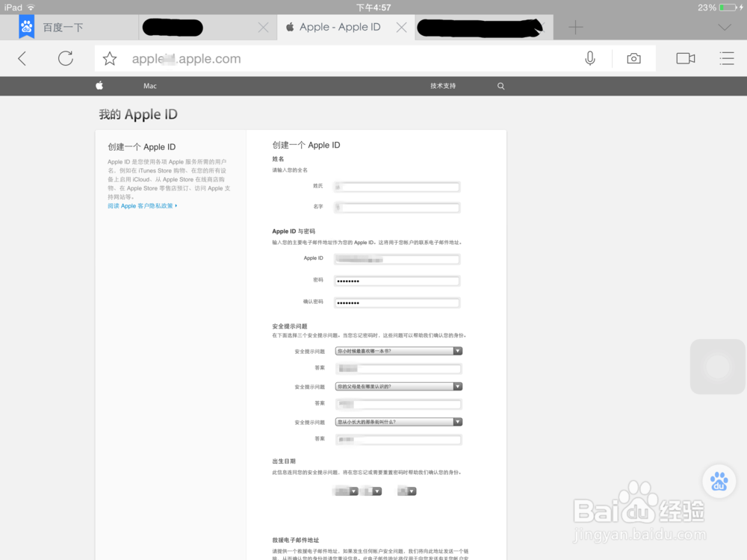Open the first birth date dropdown
The image size is (747, 560).
coord(346,491)
